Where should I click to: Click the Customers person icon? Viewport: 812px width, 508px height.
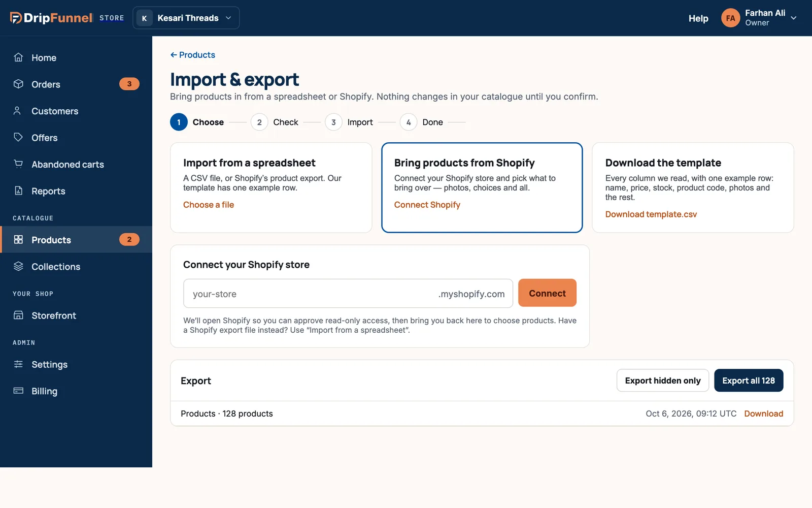click(18, 111)
